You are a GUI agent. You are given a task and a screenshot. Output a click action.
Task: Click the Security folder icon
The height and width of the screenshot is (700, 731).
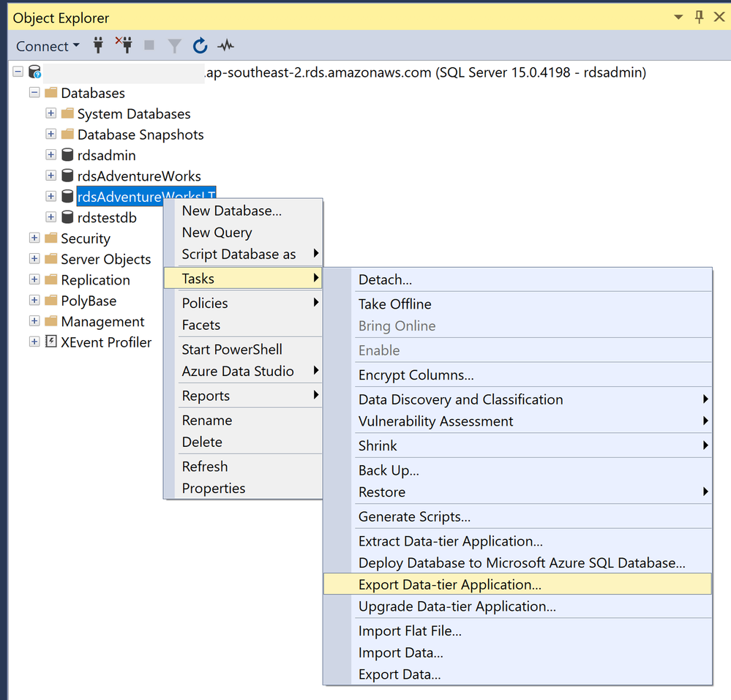coord(50,238)
